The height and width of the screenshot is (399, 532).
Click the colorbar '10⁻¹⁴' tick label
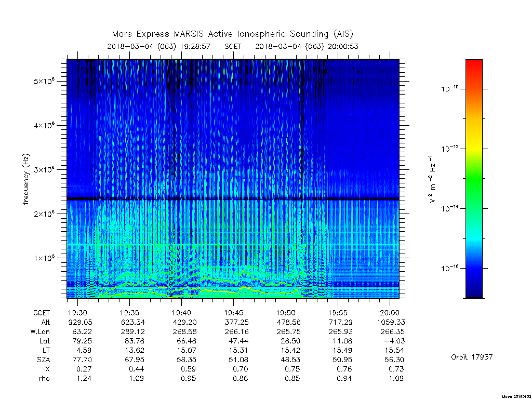(x=449, y=208)
